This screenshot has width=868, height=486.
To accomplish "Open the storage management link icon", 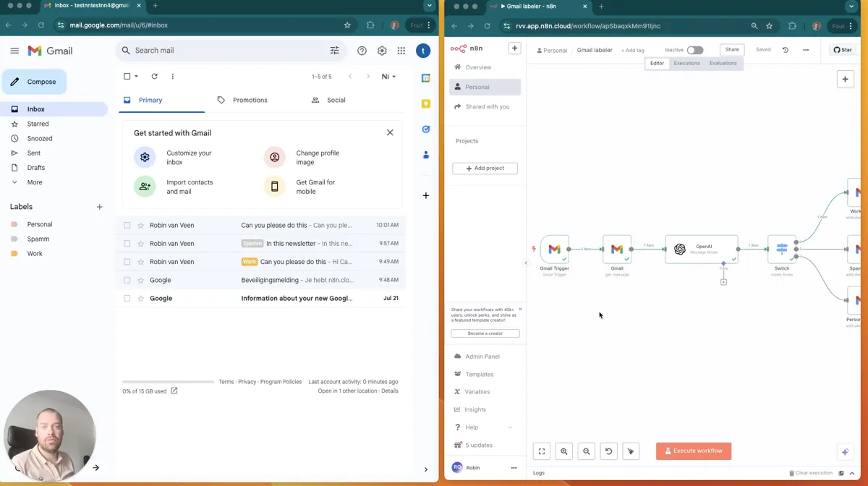I will point(174,391).
